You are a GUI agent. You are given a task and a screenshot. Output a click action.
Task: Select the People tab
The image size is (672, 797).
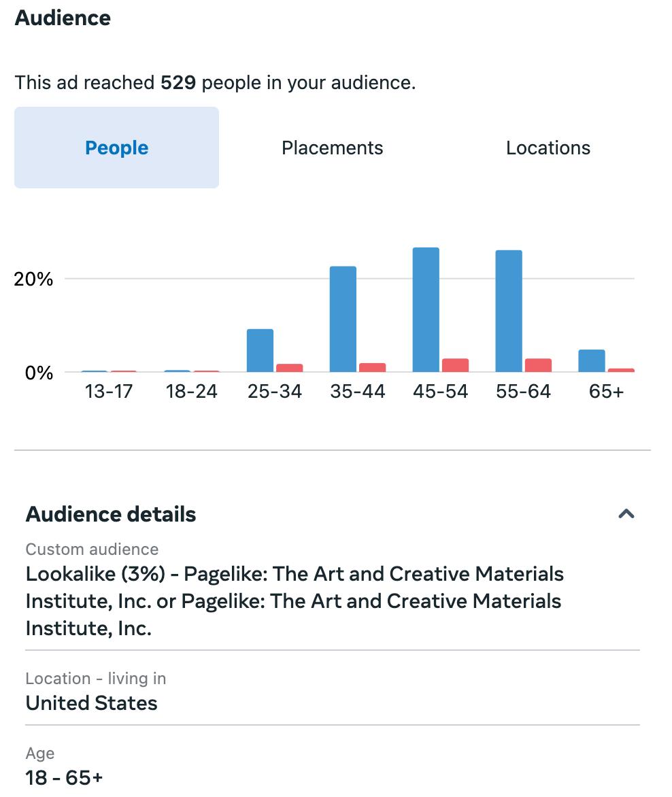pyautogui.click(x=116, y=148)
